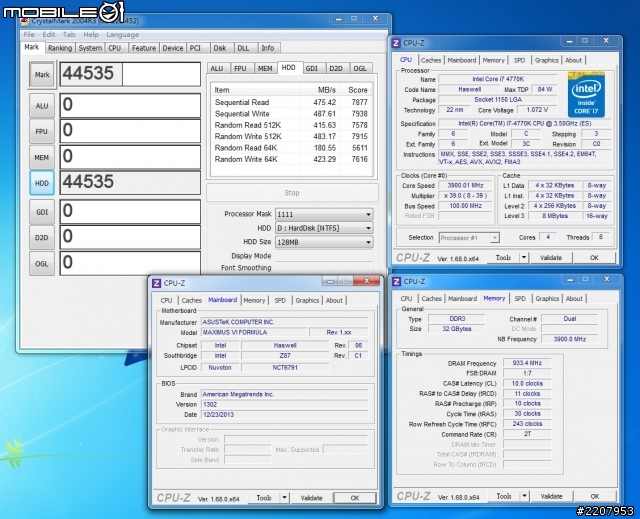Click the D2D benchmark button
640x519 pixels.
42,238
